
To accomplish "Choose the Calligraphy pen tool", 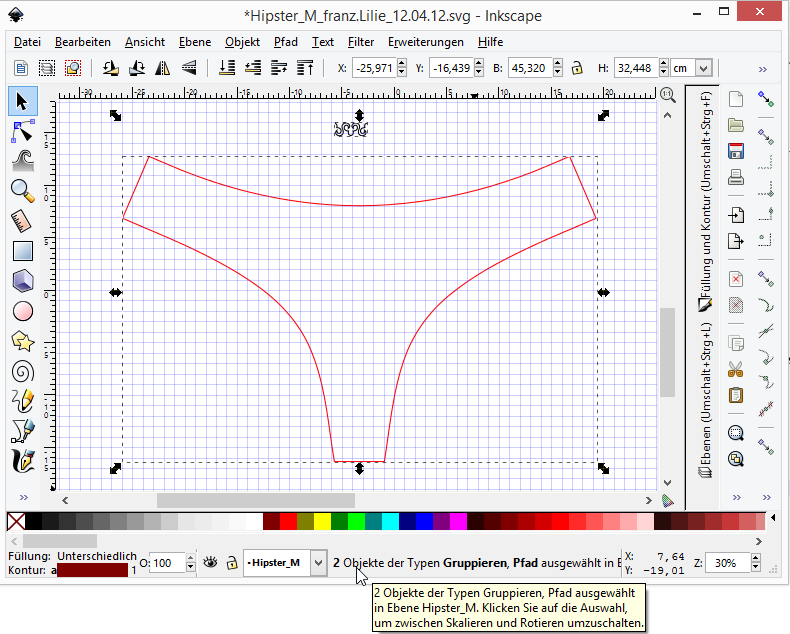I will [x=22, y=461].
